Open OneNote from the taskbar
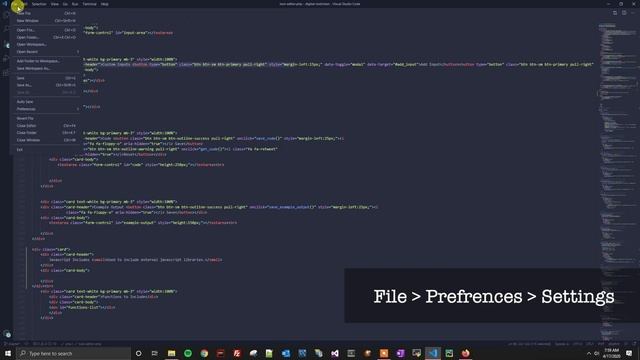 (x=400, y=353)
